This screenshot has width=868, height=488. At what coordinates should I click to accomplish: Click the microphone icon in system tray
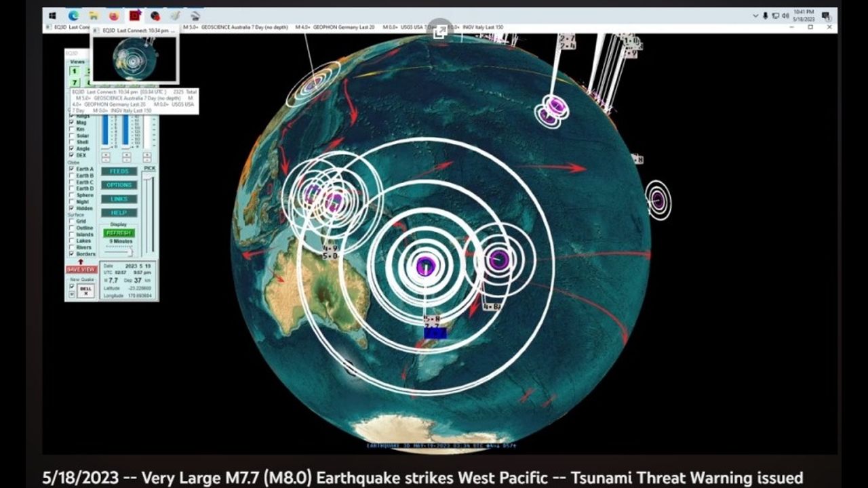click(766, 16)
